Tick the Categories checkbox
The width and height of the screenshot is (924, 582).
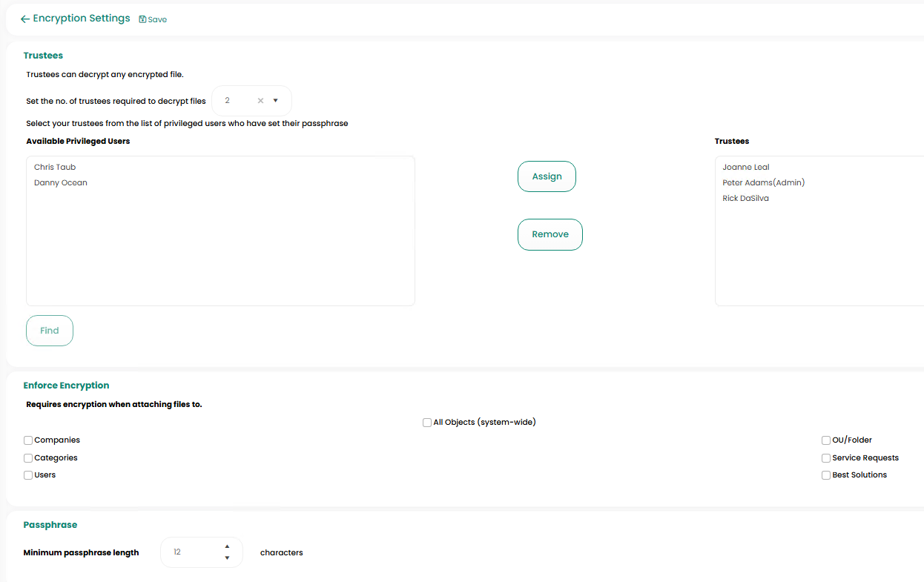pos(28,458)
